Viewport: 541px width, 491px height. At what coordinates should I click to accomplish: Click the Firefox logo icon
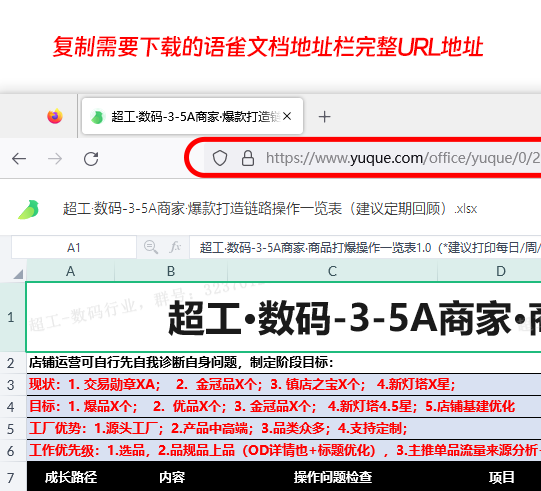tap(55, 116)
